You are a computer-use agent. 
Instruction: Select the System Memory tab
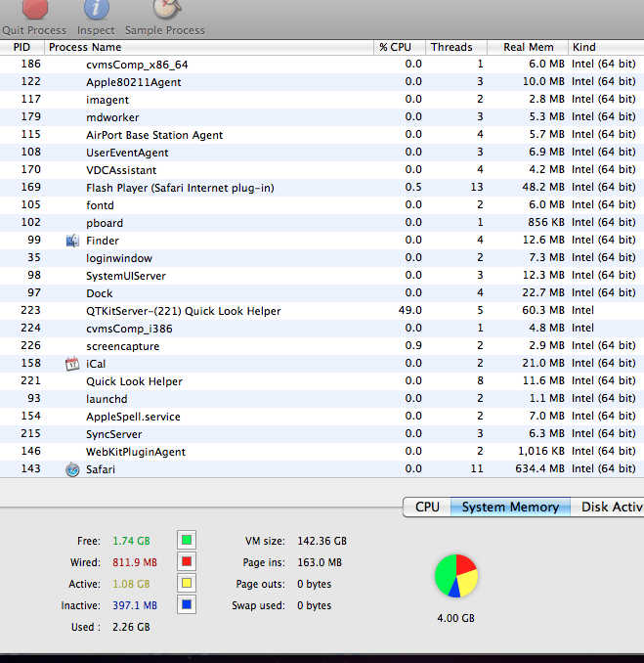[x=510, y=507]
